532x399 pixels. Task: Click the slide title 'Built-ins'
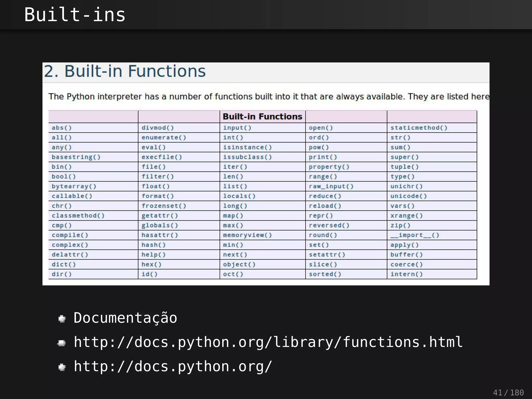[x=75, y=15]
